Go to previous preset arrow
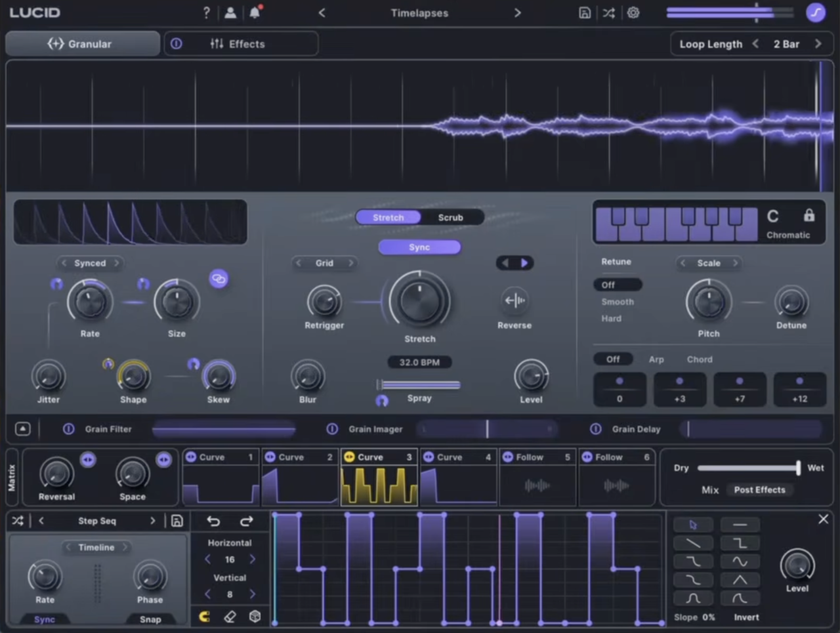The width and height of the screenshot is (840, 633). point(322,12)
